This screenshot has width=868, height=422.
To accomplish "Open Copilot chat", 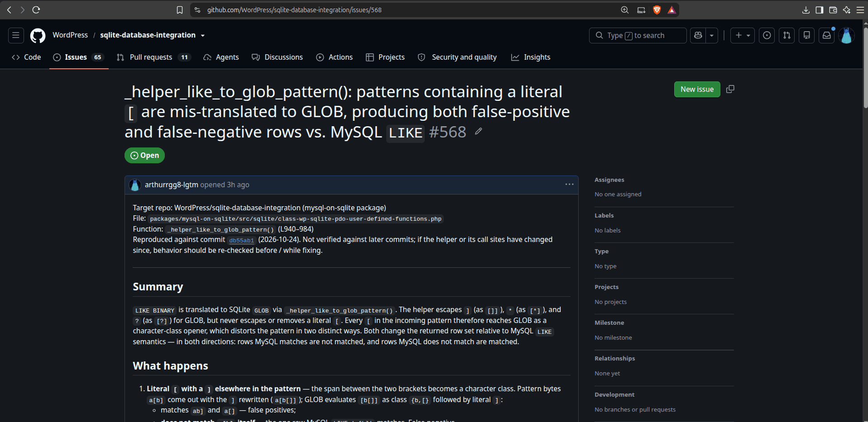I will (698, 35).
